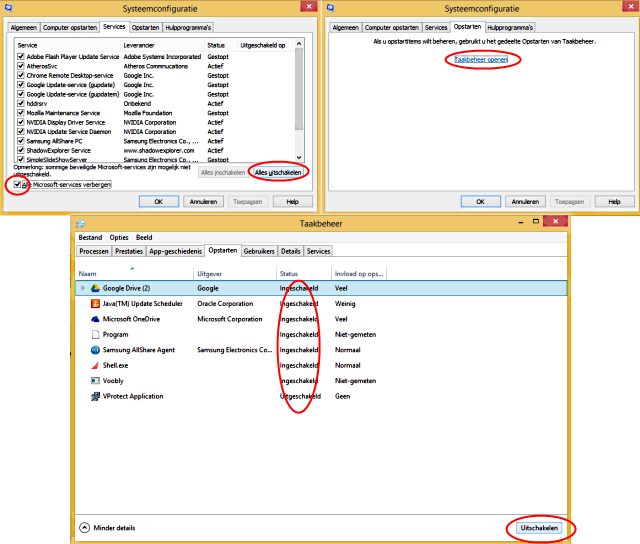Click the Voobly icon in startup list

coord(95,381)
